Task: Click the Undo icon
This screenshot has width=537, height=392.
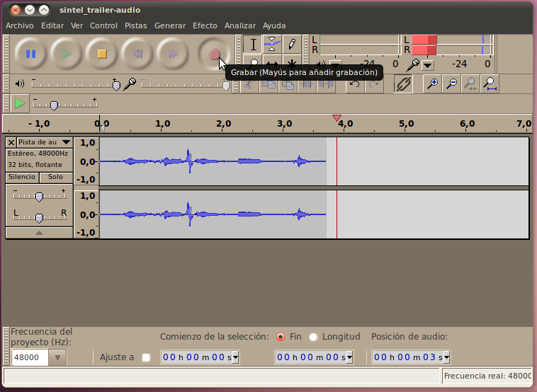Action: (355, 83)
